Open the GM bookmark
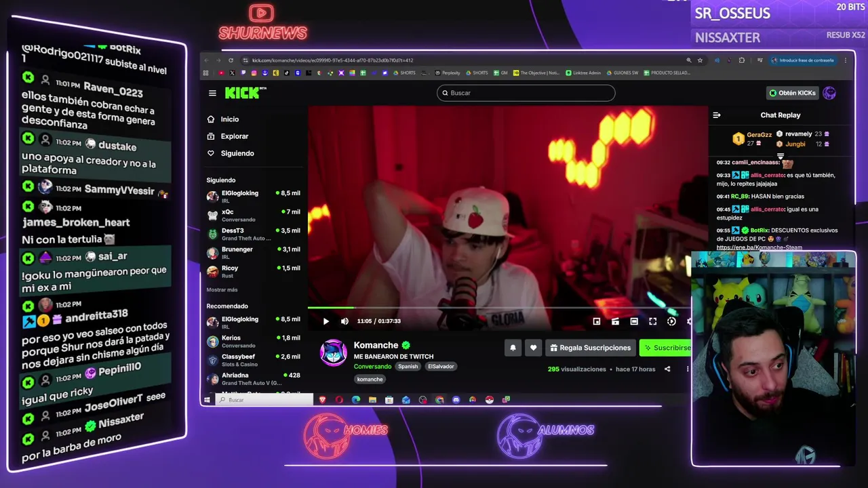The height and width of the screenshot is (488, 868). coord(500,73)
